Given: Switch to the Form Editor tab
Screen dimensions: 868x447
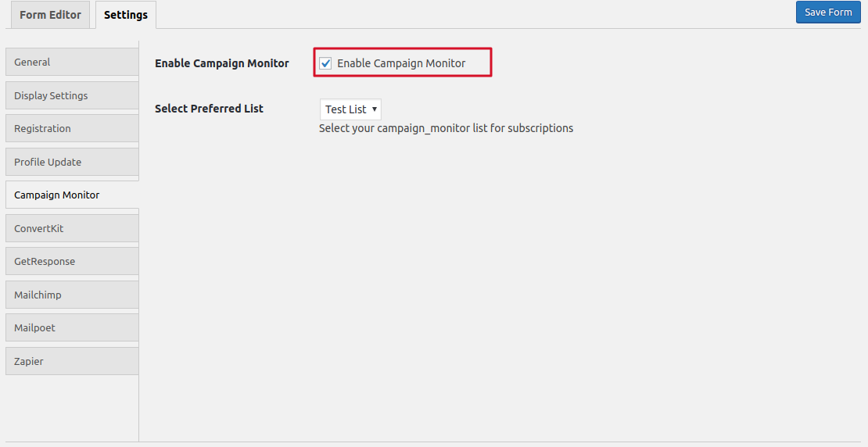Looking at the screenshot, I should pyautogui.click(x=50, y=15).
